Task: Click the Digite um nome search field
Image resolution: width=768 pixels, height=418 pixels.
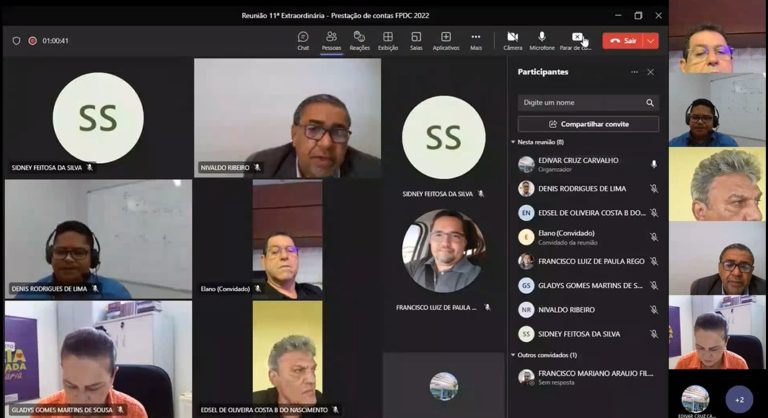Action: click(x=588, y=102)
